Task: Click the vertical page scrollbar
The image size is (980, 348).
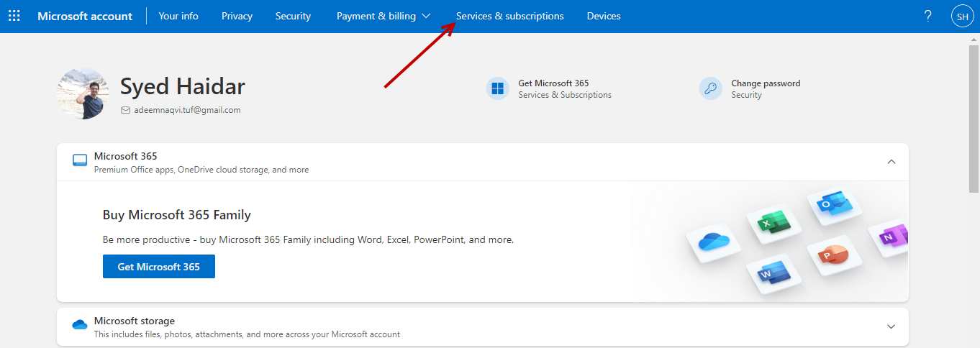Action: [x=974, y=115]
